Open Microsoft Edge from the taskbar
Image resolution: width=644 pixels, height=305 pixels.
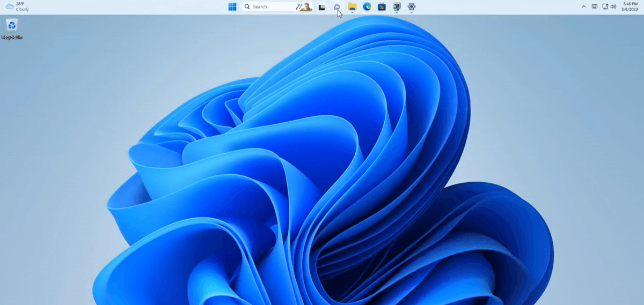367,7
